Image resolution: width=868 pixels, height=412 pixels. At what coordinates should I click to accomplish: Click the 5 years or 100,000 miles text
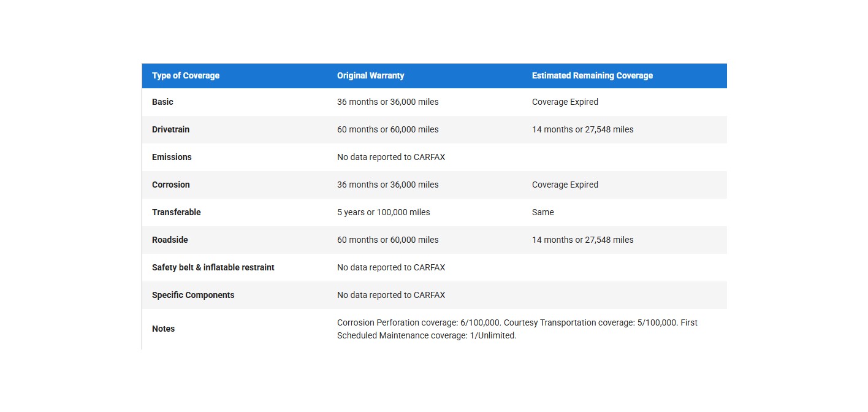(383, 212)
